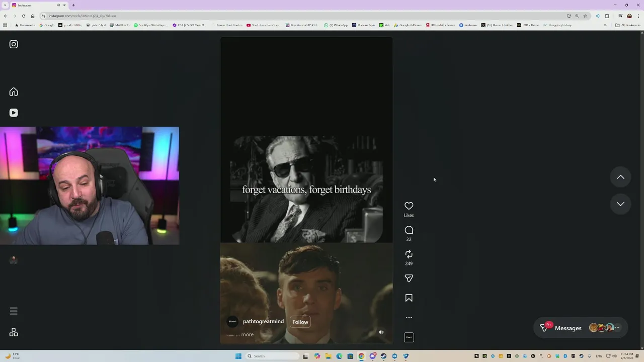Open a new browser tab
The image size is (644, 362).
click(73, 5)
